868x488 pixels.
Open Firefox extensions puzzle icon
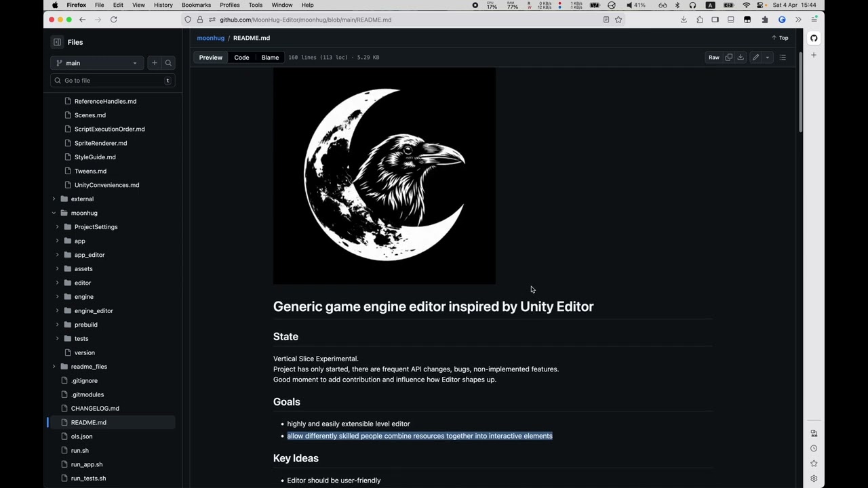699,20
